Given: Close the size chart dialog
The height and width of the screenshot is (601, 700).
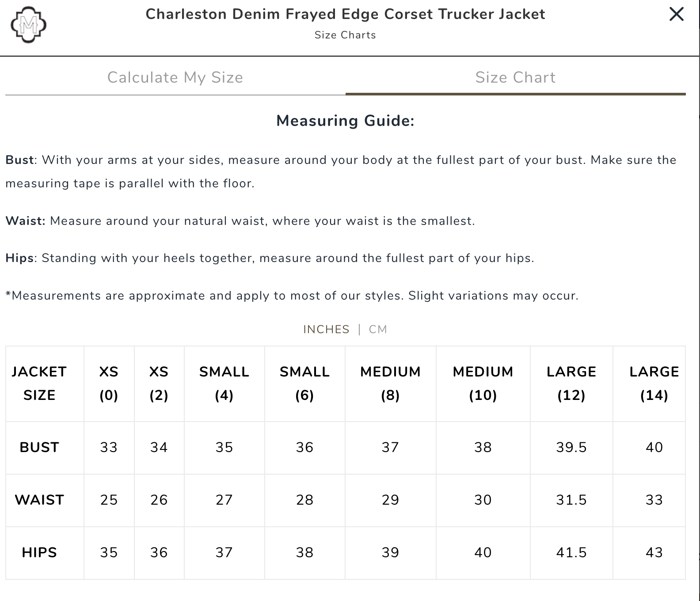Looking at the screenshot, I should click(x=676, y=14).
